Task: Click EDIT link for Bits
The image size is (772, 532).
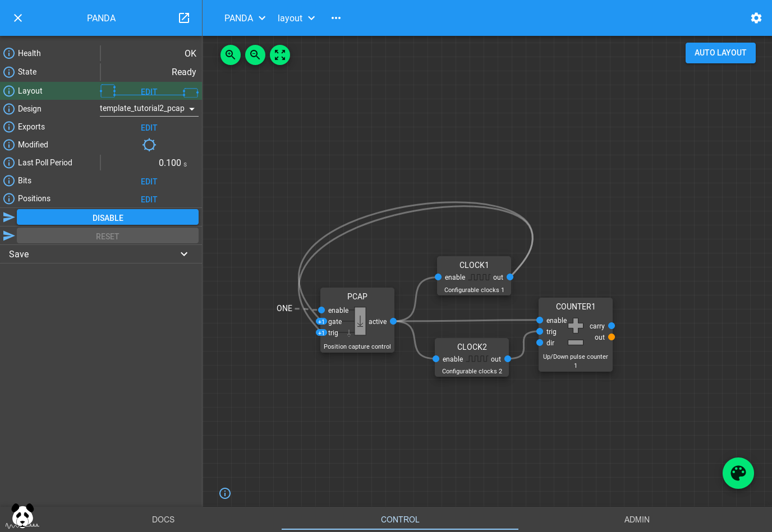Action: coord(149,182)
